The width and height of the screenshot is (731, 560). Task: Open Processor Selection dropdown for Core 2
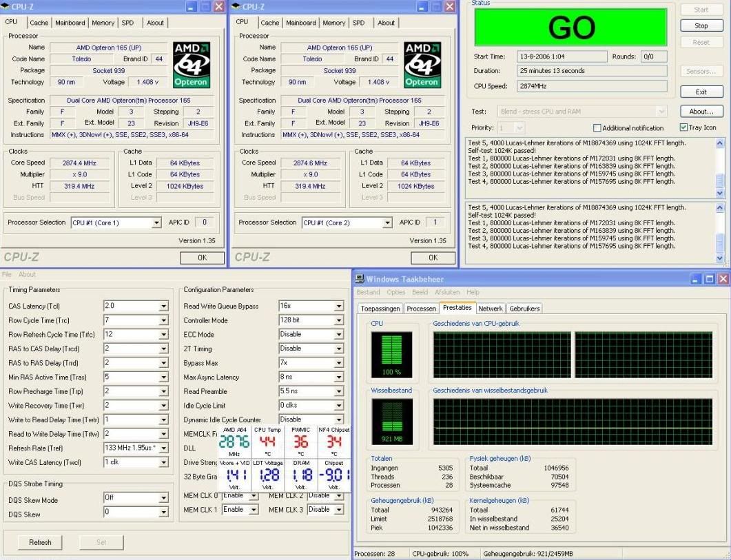pyautogui.click(x=387, y=223)
